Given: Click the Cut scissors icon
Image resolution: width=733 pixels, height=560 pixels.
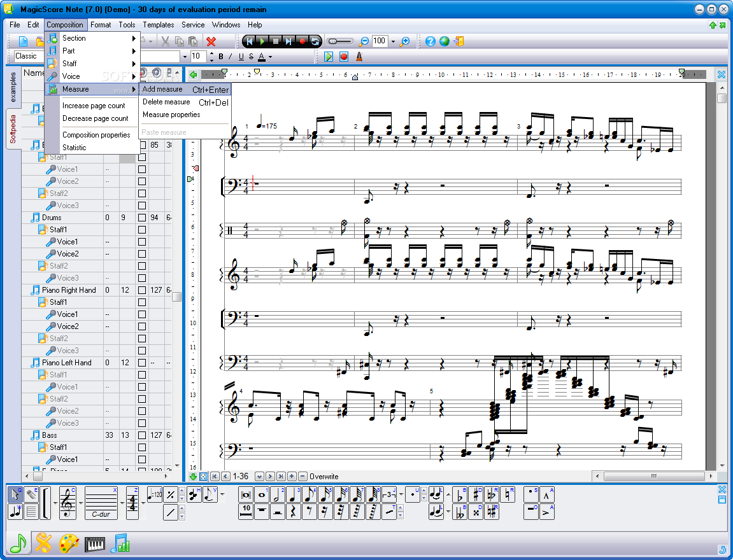Looking at the screenshot, I should (166, 41).
